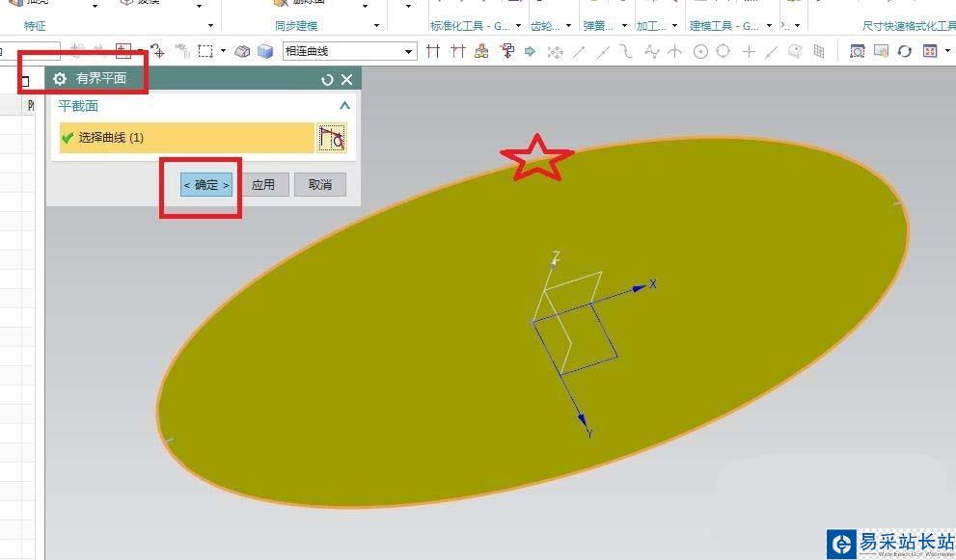Click the teal right arrow icon

[530, 51]
